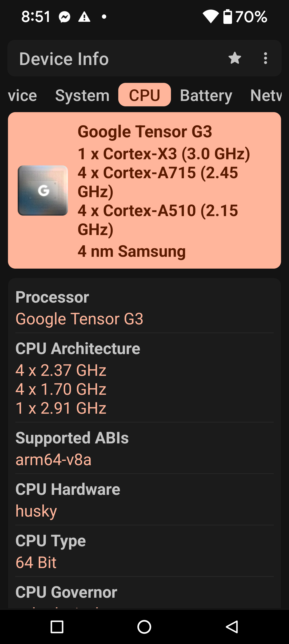289x644 pixels.
Task: Go to the partially visible Device tab
Action: pyautogui.click(x=22, y=95)
